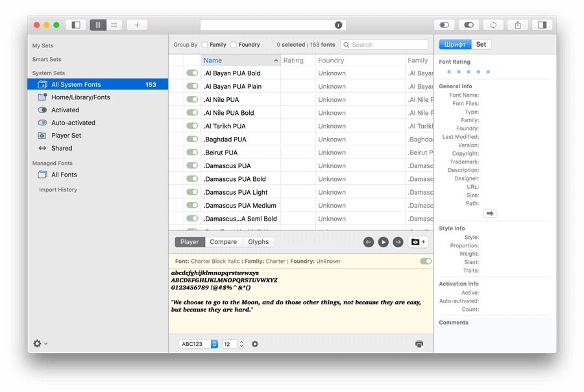The height and width of the screenshot is (392, 584).
Task: Click the plus button to add fonts
Action: tap(137, 25)
